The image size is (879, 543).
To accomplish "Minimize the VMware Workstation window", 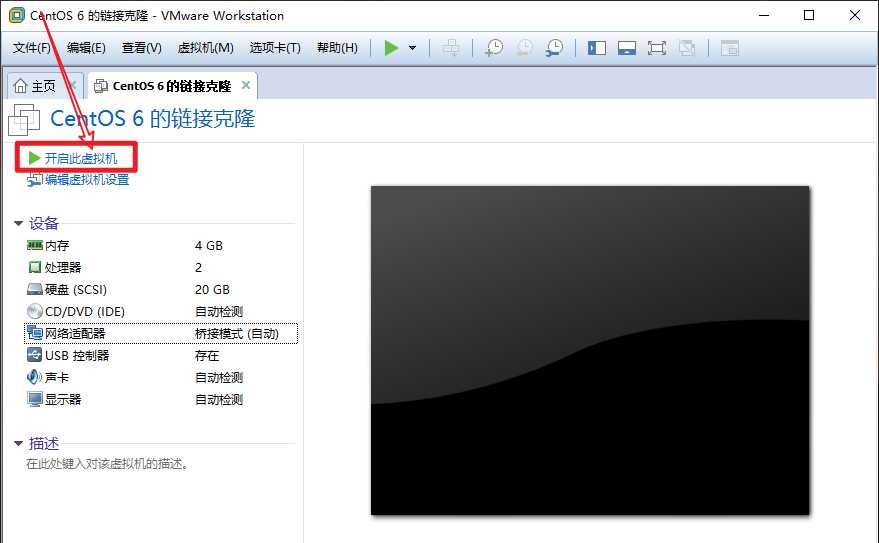I will (x=764, y=15).
